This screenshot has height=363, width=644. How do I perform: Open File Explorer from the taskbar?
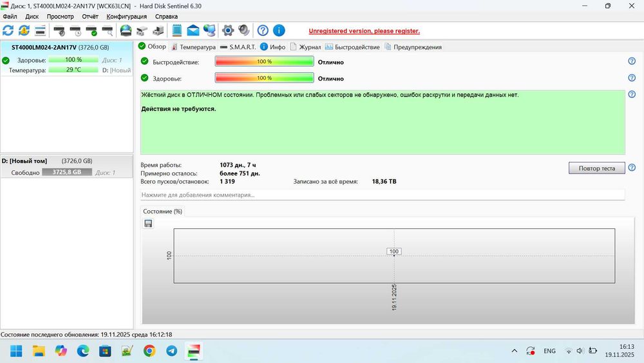point(39,351)
